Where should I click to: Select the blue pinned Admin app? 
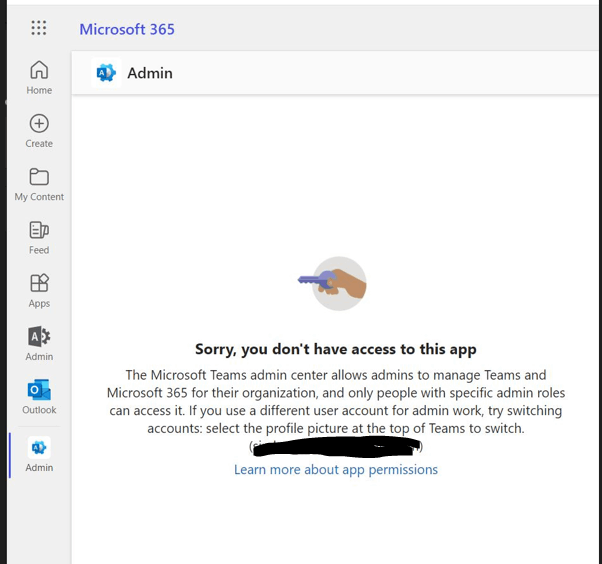(39, 455)
